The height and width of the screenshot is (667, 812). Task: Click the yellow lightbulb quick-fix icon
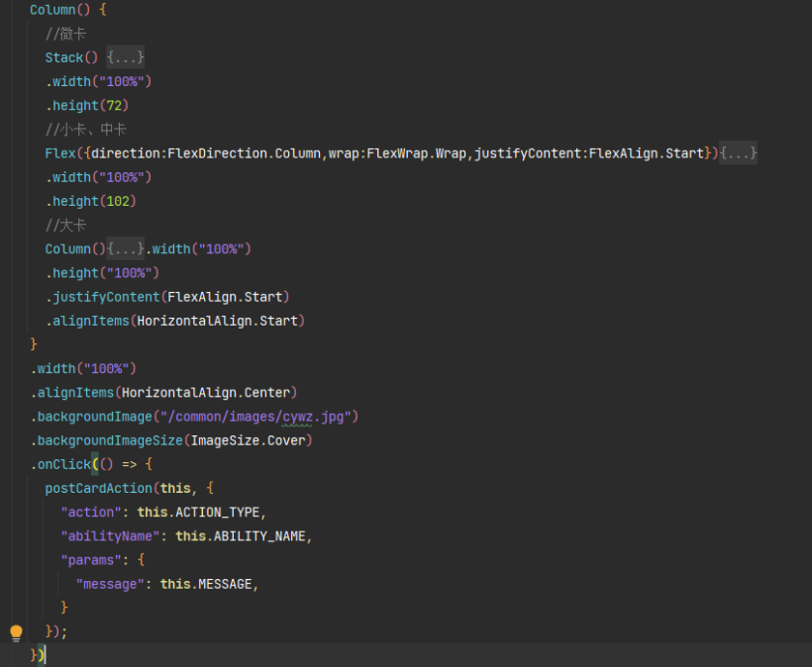click(x=16, y=632)
